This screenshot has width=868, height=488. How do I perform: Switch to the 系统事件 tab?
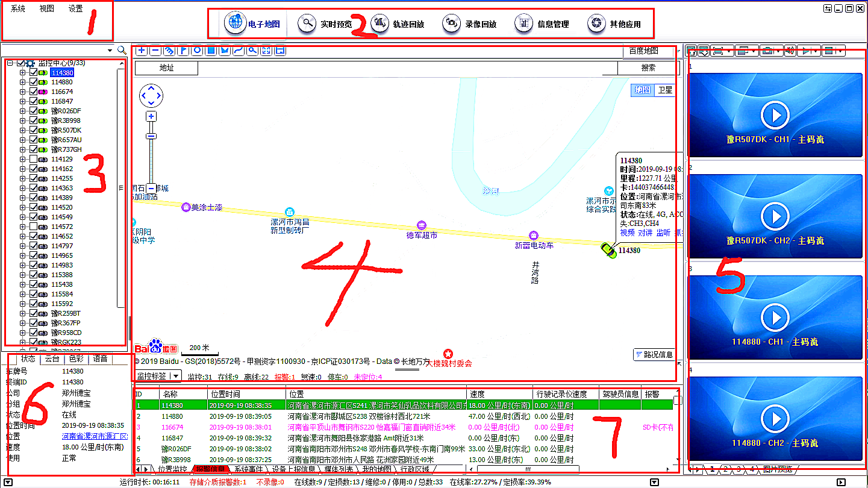click(x=248, y=469)
